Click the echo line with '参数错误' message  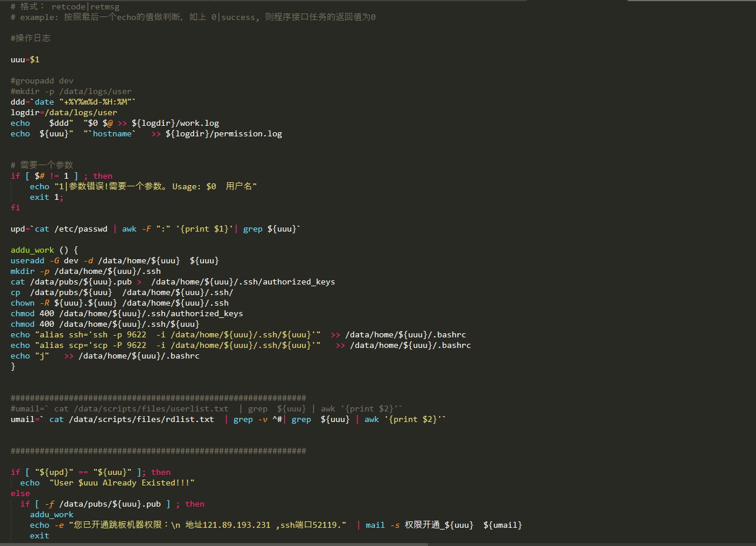tap(143, 186)
